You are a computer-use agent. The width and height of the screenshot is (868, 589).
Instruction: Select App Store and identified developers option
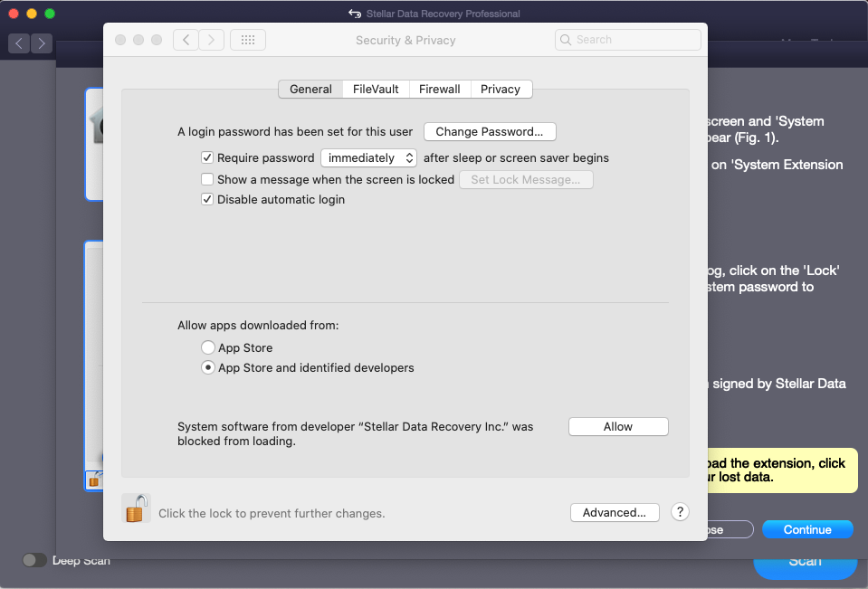208,367
